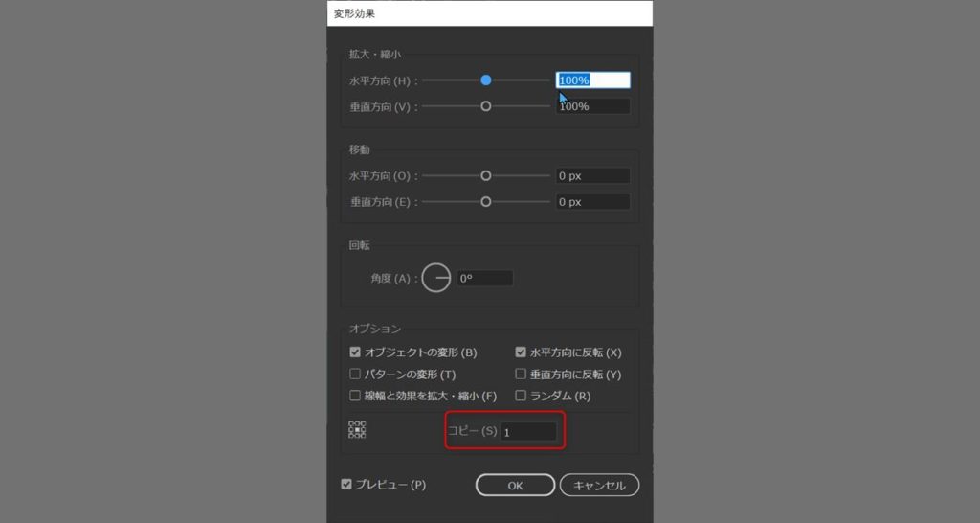Click the rotation angle input field
980x523 pixels.
point(484,279)
